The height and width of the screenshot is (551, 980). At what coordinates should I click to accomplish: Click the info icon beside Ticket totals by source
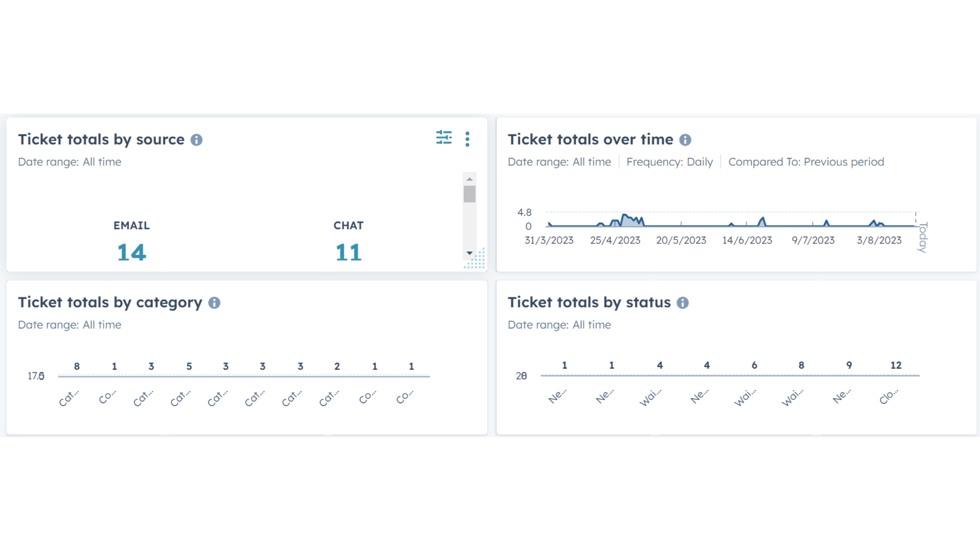pyautogui.click(x=197, y=140)
